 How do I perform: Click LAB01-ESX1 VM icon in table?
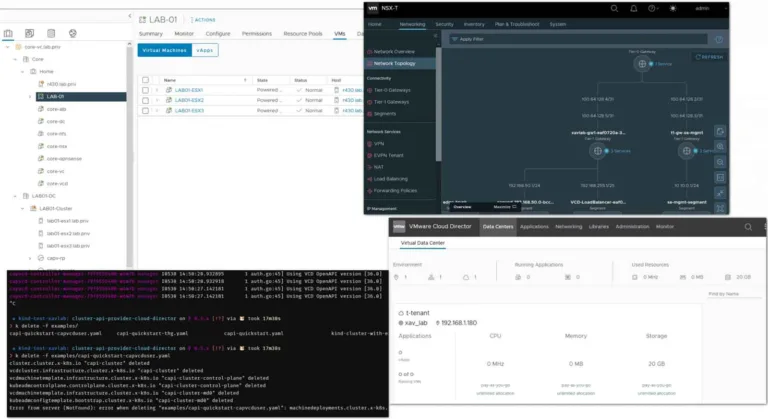coord(168,90)
